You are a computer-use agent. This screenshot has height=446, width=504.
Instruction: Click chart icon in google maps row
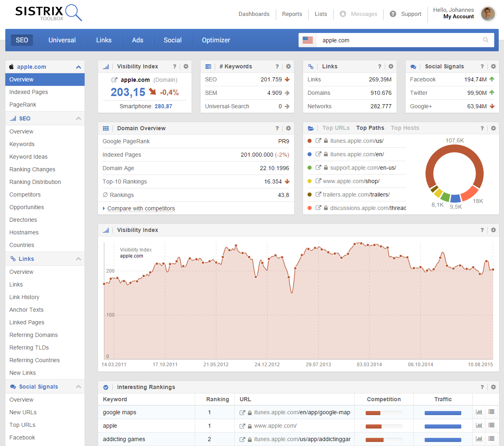pos(479,412)
